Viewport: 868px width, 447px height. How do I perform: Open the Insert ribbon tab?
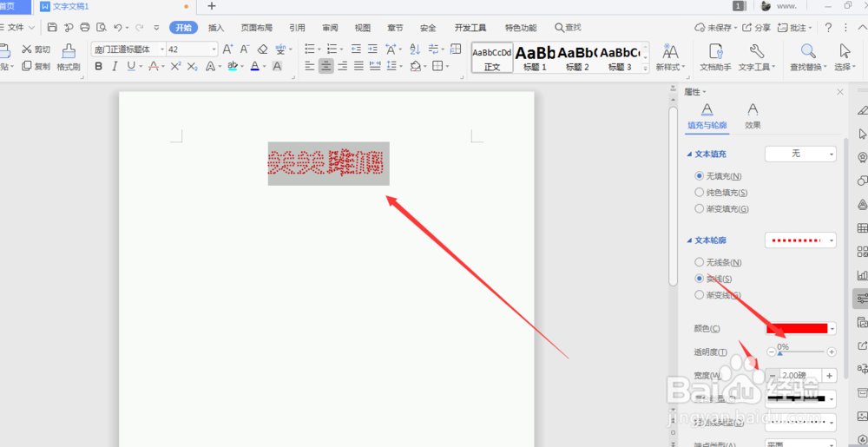216,28
